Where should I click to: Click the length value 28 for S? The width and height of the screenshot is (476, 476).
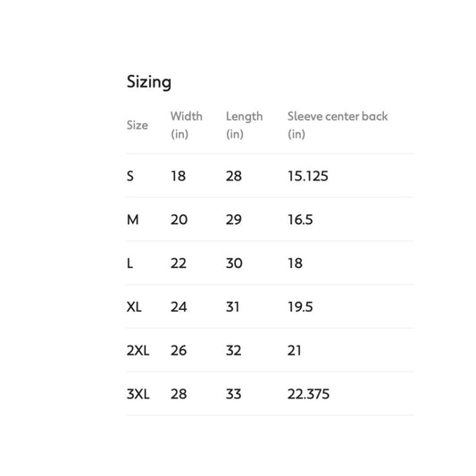234,176
